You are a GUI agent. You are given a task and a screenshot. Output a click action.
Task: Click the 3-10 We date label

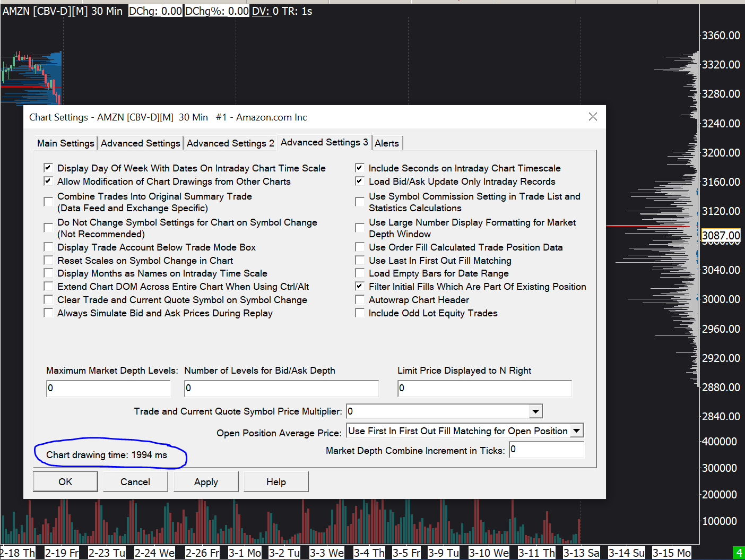tap(489, 553)
